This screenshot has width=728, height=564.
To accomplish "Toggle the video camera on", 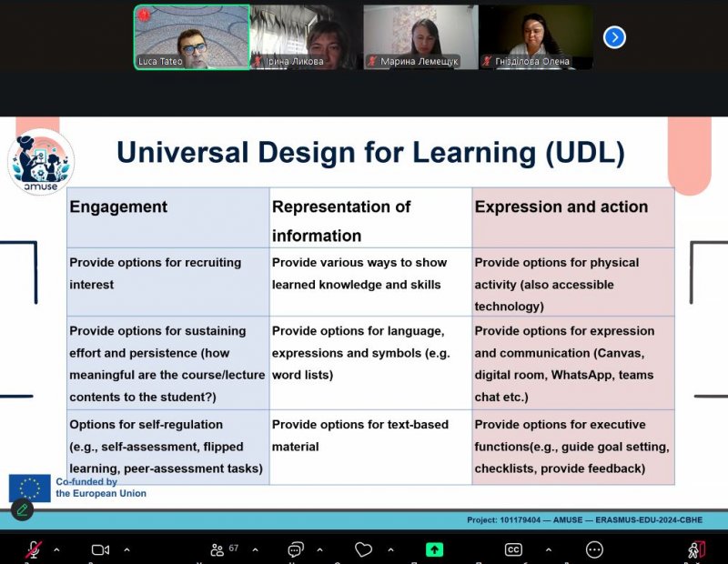I will coord(100,549).
